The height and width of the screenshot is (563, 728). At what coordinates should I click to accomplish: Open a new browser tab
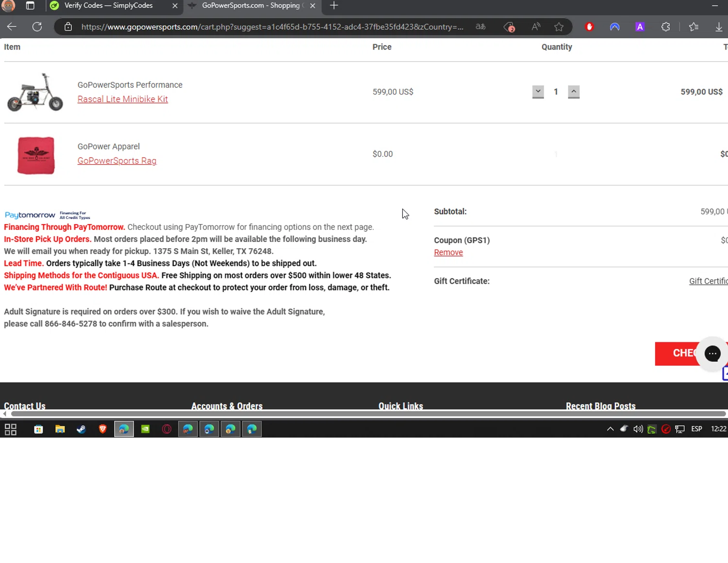(x=334, y=5)
